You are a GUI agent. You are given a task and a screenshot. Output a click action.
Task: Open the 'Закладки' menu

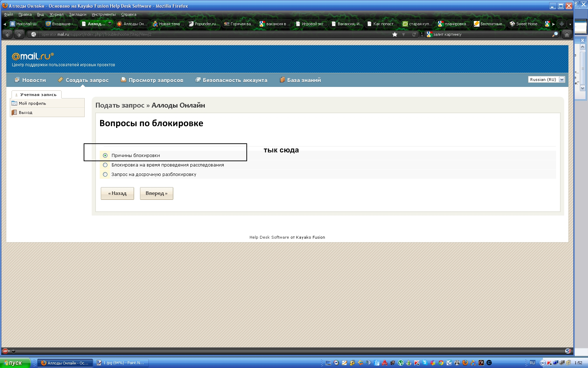pos(77,14)
